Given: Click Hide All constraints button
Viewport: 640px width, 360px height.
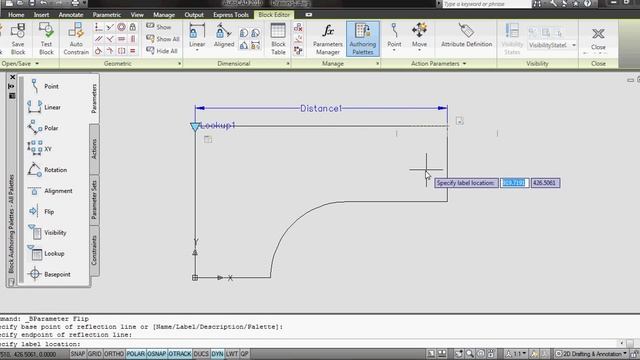Looking at the screenshot, I should [x=162, y=51].
